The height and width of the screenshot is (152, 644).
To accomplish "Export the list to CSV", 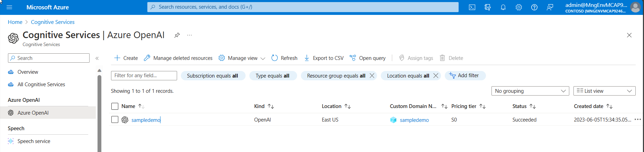I will [x=324, y=58].
